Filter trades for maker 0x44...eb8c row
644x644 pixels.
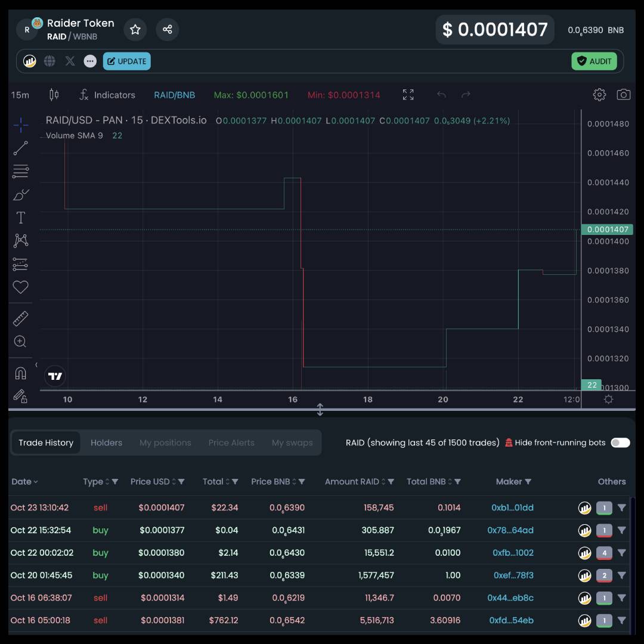622,598
